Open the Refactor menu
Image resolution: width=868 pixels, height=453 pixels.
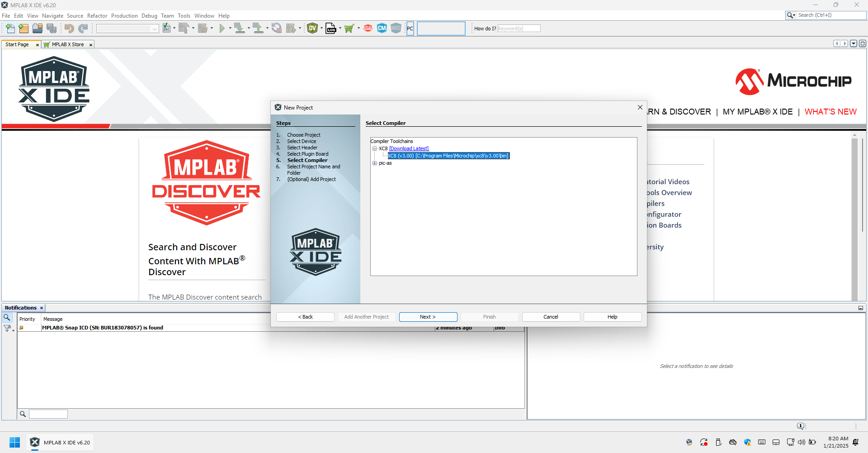[97, 16]
